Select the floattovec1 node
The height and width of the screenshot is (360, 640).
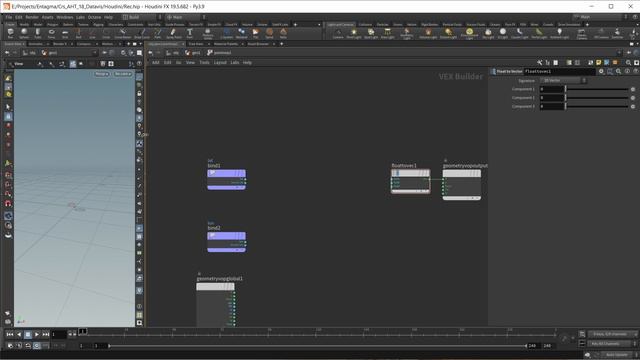pyautogui.click(x=411, y=181)
